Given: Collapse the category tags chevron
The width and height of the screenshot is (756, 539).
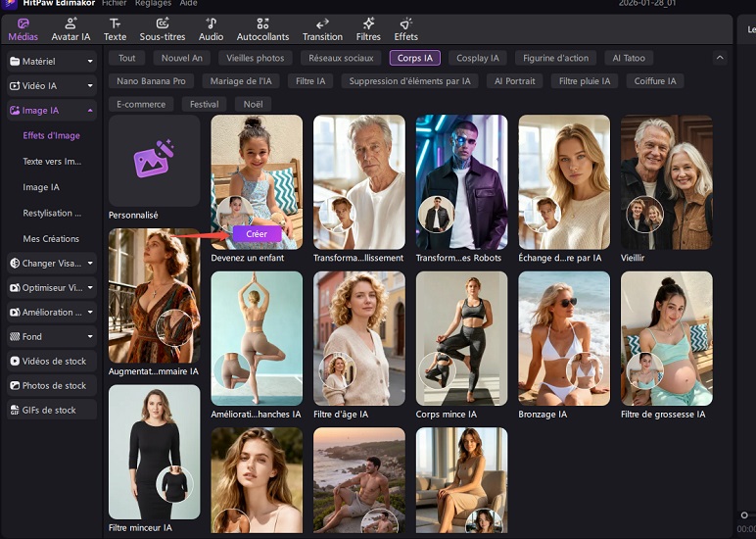Looking at the screenshot, I should (x=720, y=59).
